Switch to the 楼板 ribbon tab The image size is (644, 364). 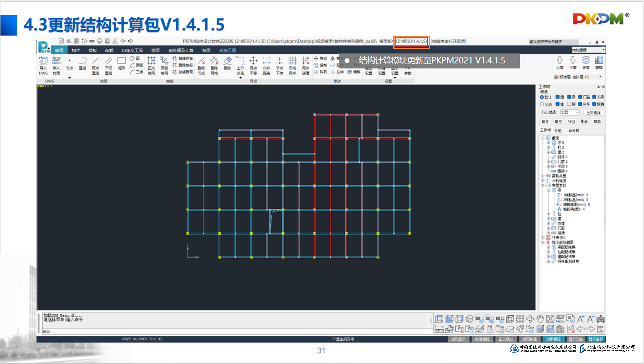93,50
